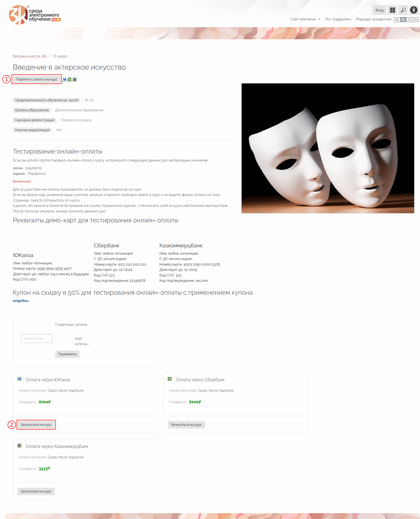Open the site search magnifier icon

click(403, 10)
